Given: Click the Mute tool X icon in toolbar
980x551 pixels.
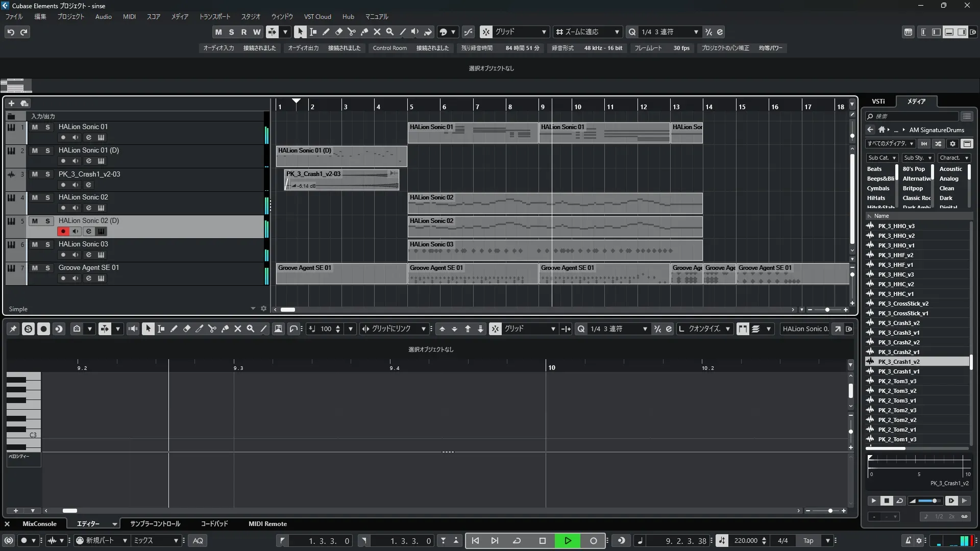Looking at the screenshot, I should (377, 32).
